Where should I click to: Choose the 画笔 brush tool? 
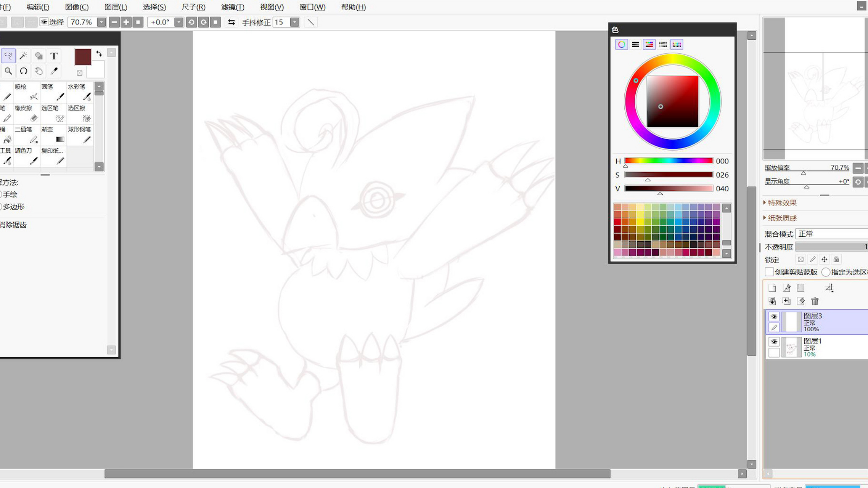(53, 92)
